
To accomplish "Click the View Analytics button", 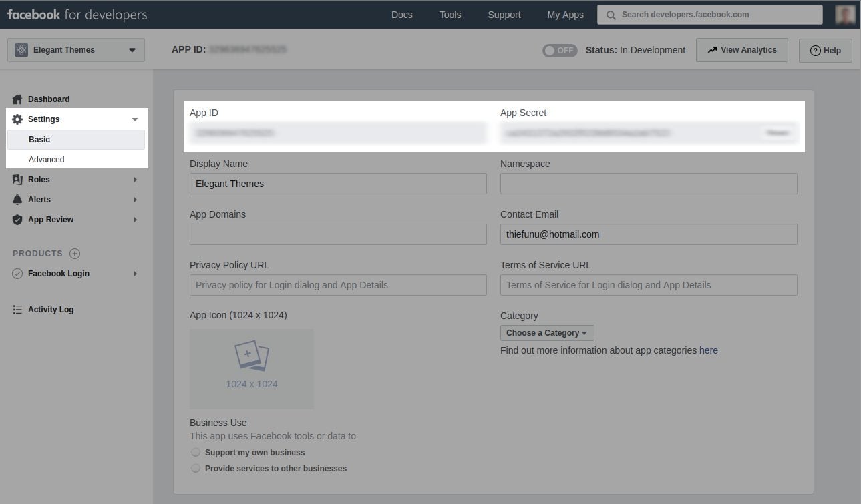I will tap(741, 49).
